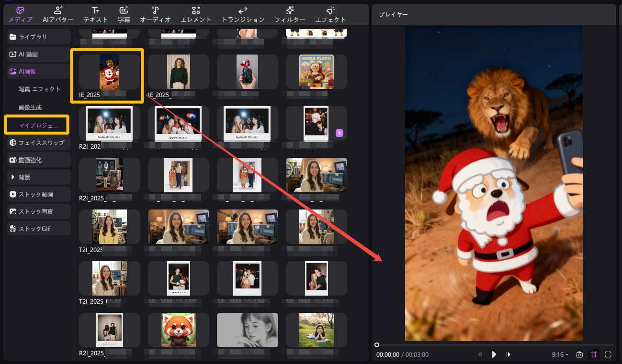Select Photo Effects (写真 エフェクト) sidebar item
Screen dimensions: 622x364
[x=40, y=89]
